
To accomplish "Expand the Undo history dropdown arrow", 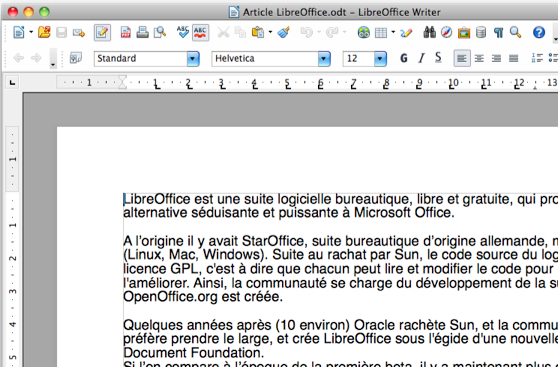I will pos(319,33).
